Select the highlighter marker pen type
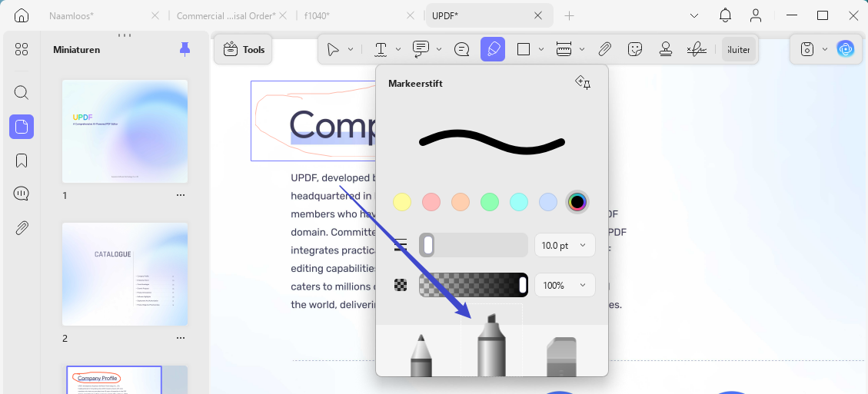Viewport: 868px width, 394px height. tap(491, 345)
